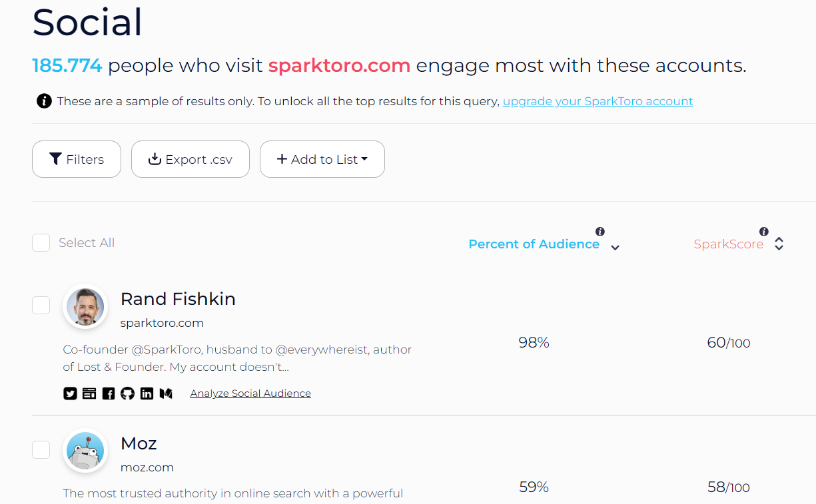The image size is (816, 504).
Task: Click Rand Fishkin's website icon
Action: pos(89,393)
